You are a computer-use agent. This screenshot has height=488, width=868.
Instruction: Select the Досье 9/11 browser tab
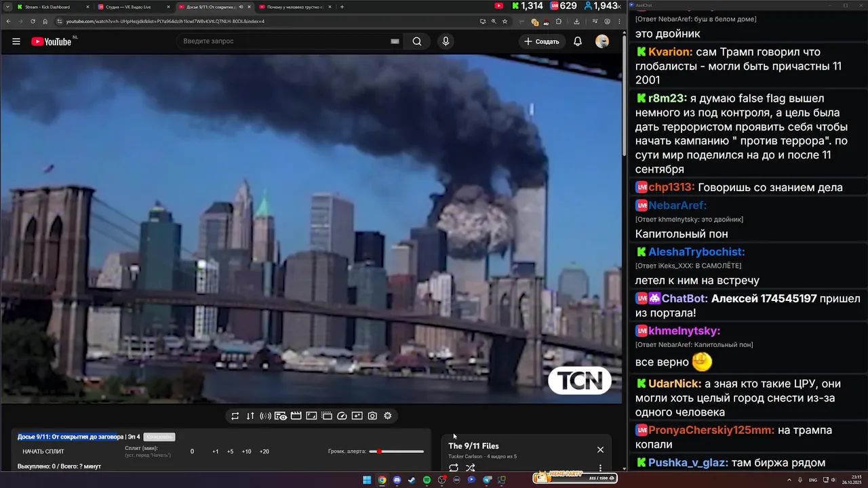215,7
